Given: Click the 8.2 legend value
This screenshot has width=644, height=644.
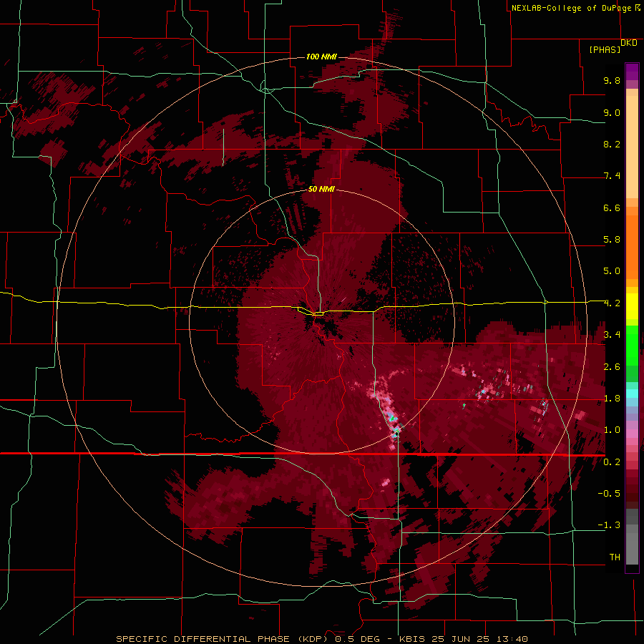Looking at the screenshot, I should [612, 144].
